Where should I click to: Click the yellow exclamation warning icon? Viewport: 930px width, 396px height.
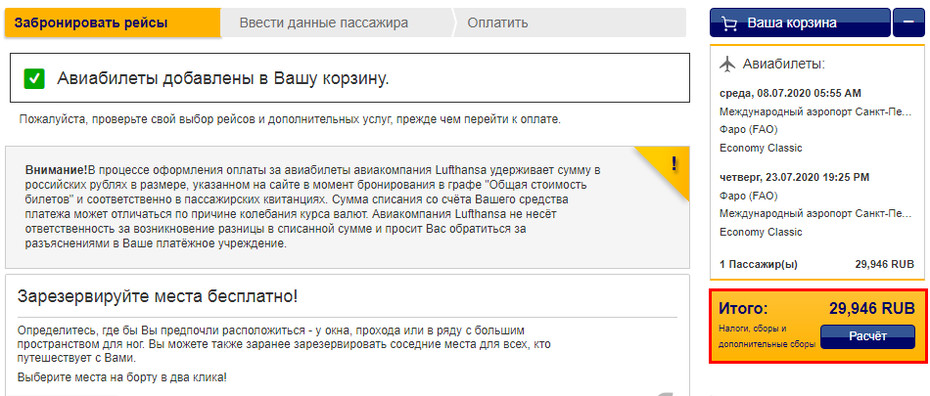[674, 164]
